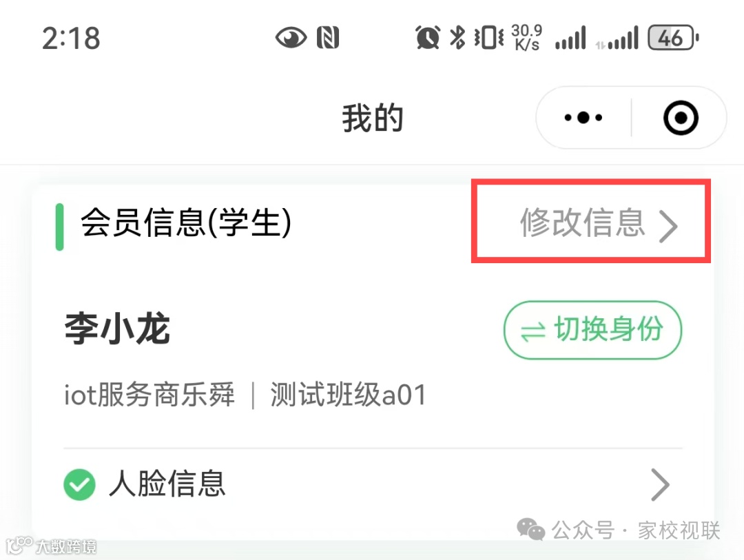
Task: Tap the WeChat 公众号 家校视联 watermark logo
Action: [530, 530]
